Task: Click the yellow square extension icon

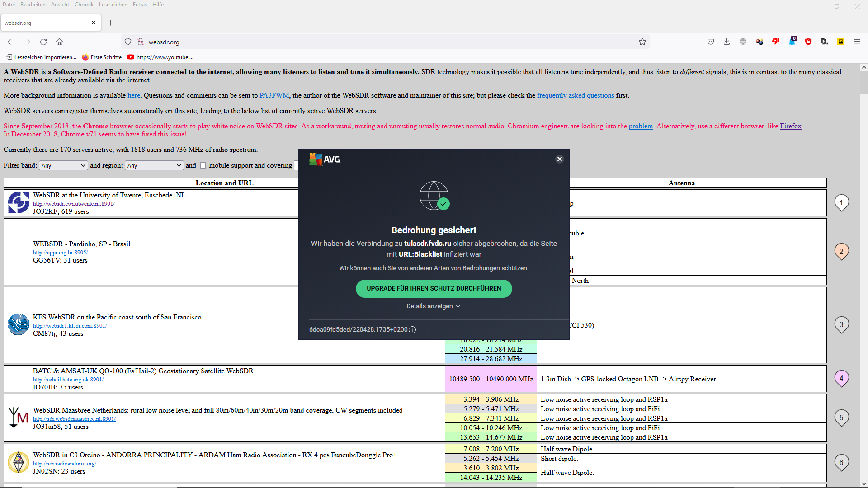Action: coord(841,42)
